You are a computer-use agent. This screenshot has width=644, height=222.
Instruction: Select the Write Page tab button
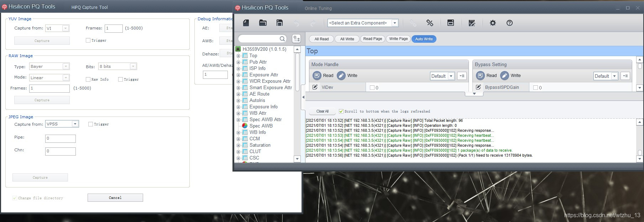(x=398, y=39)
